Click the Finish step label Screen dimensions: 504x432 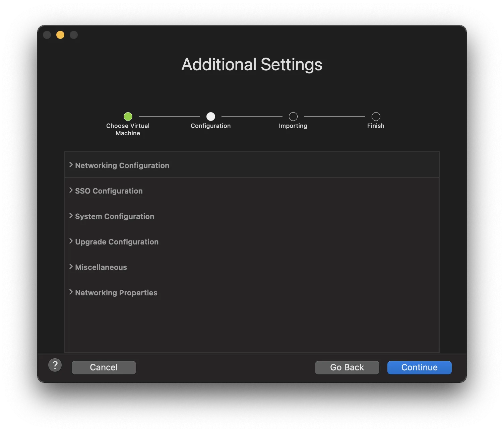(376, 126)
